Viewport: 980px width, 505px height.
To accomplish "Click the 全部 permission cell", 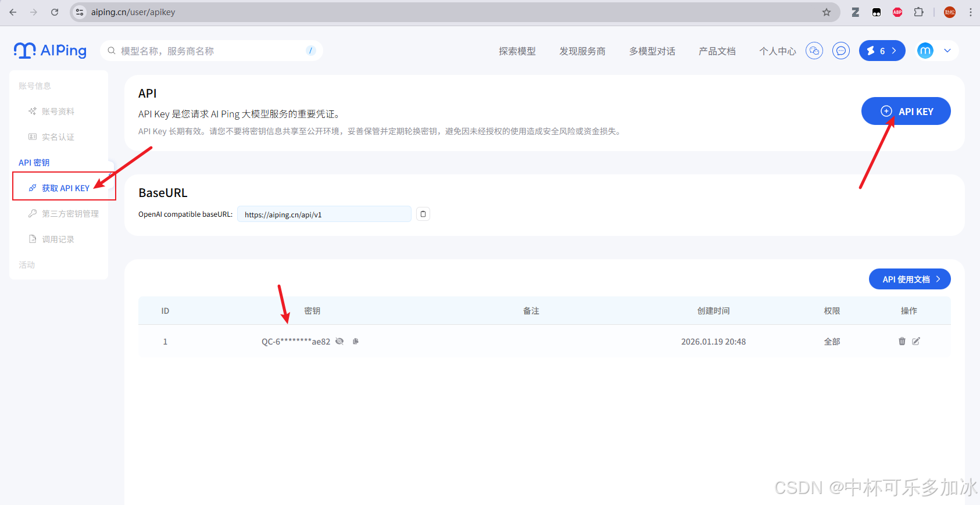I will 832,342.
